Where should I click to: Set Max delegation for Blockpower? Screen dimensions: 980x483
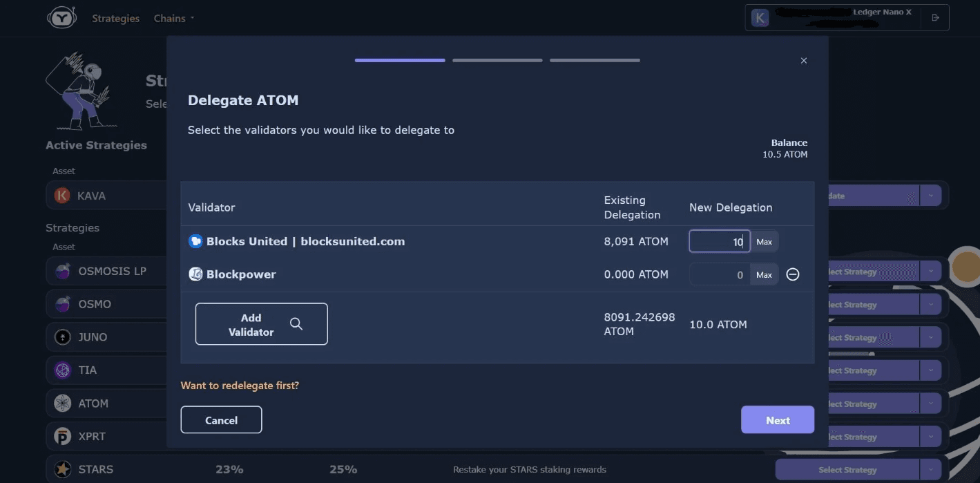tap(764, 275)
